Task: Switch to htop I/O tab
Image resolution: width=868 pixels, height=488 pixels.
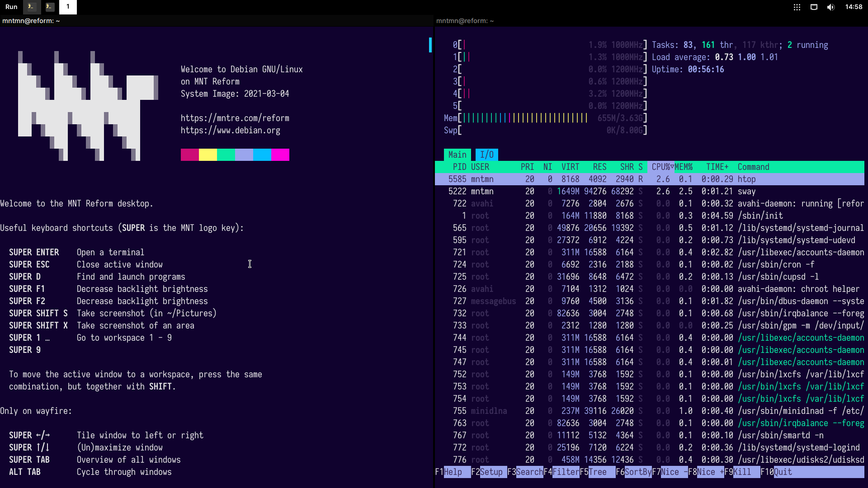Action: tap(486, 155)
